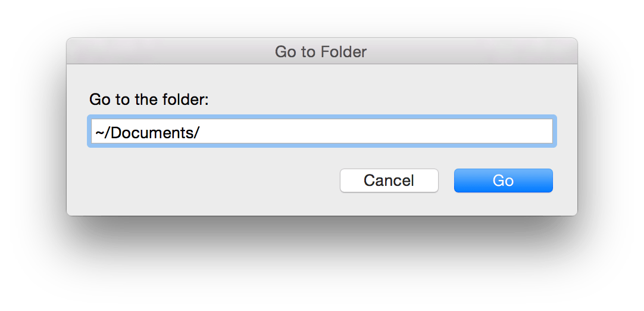The height and width of the screenshot is (311, 644).
Task: Click the word "Folder" in the title bar
Action: (343, 52)
